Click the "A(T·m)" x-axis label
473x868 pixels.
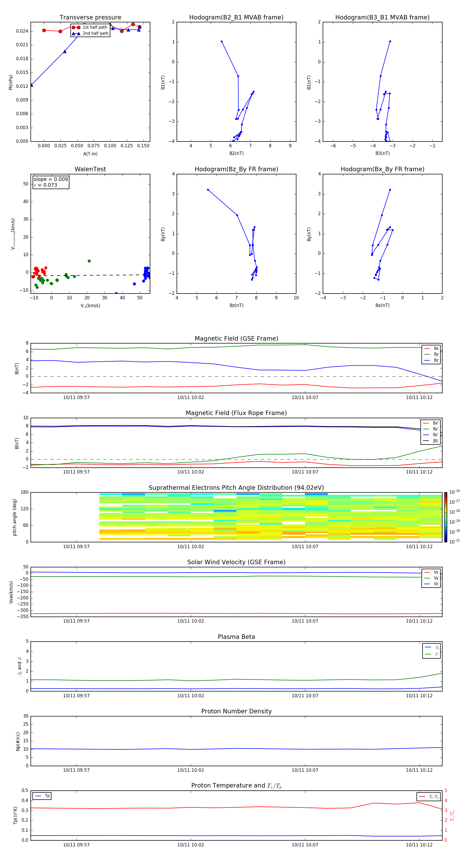point(90,154)
